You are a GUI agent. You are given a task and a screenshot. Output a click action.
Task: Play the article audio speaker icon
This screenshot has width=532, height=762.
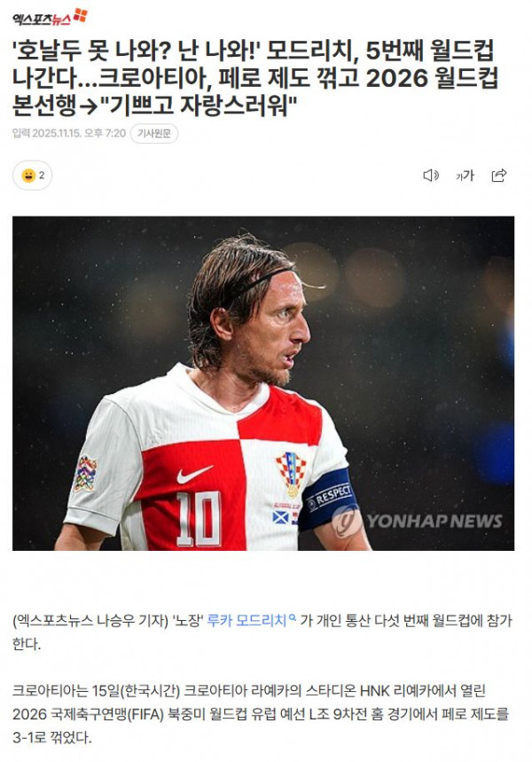pos(430,176)
